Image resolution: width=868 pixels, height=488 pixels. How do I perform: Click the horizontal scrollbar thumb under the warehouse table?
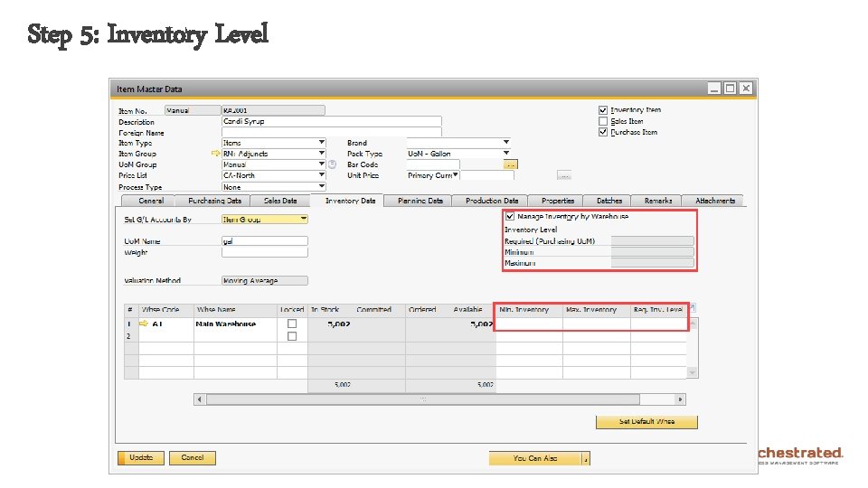click(423, 399)
